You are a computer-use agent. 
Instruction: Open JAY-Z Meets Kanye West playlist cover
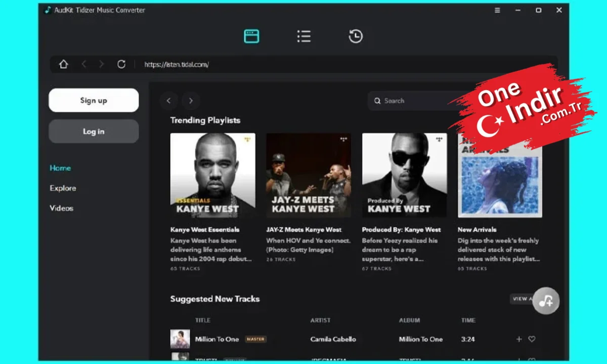tap(309, 175)
